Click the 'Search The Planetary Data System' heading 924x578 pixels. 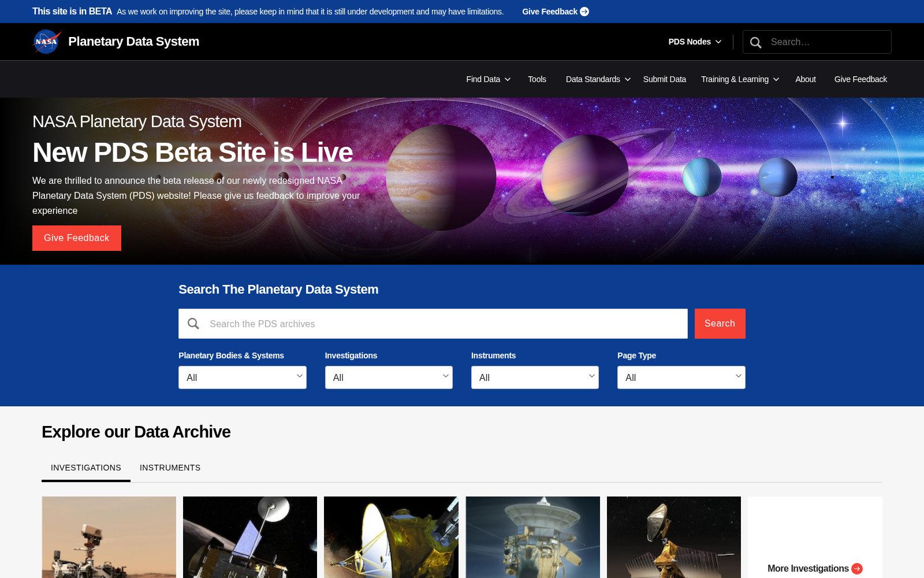[278, 290]
